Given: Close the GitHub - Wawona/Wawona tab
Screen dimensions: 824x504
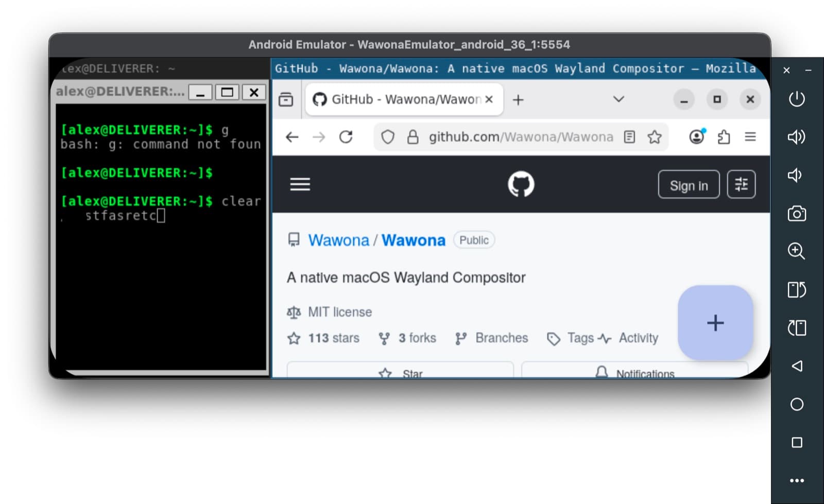Looking at the screenshot, I should [489, 99].
